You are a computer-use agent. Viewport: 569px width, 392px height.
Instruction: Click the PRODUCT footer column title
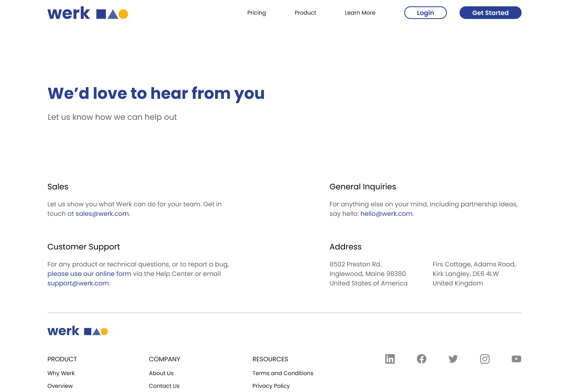(x=62, y=359)
